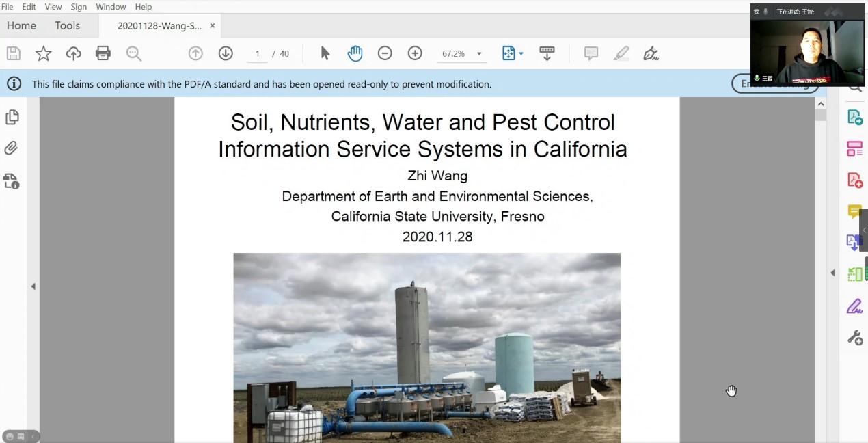Toggle the highlighter pen tool
Screen dimensions: 868x443
click(x=621, y=53)
